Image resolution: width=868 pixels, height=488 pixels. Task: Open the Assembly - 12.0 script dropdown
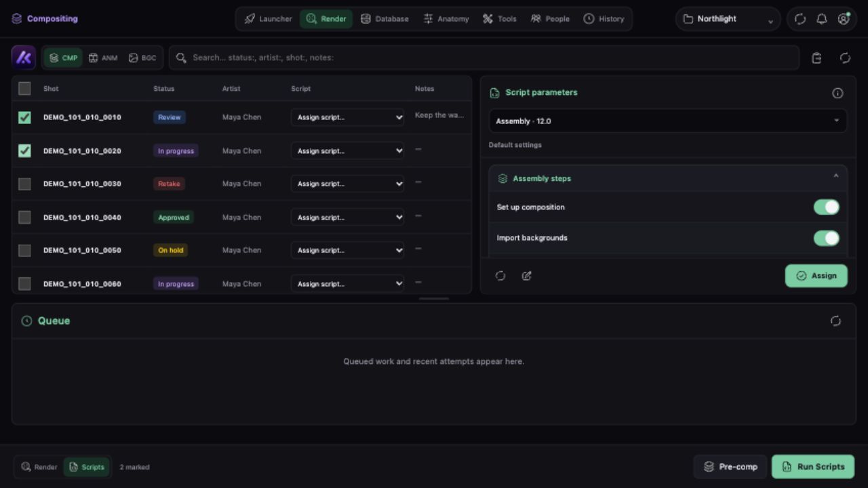[x=668, y=121]
